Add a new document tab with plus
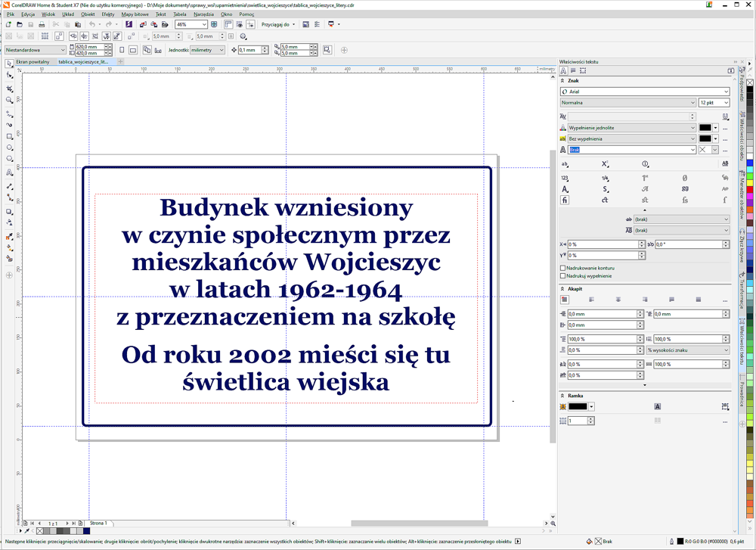756x550 pixels. coord(120,62)
